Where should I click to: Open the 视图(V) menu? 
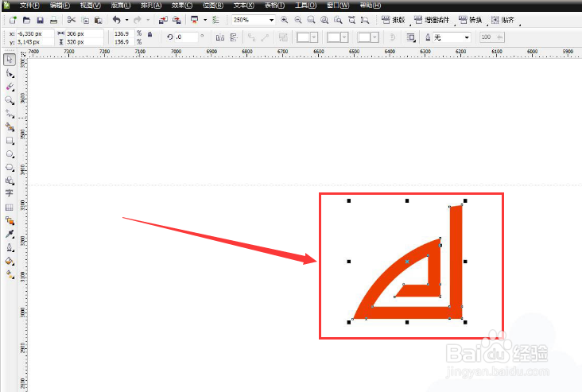pos(90,6)
